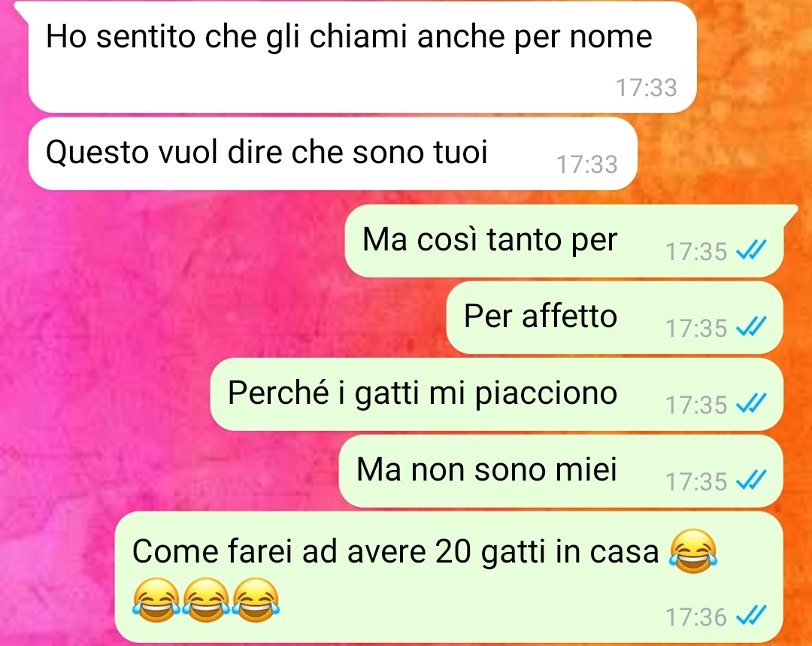
Task: Tap the 'Perché i gatti mi piacciono' message
Action: (497, 394)
